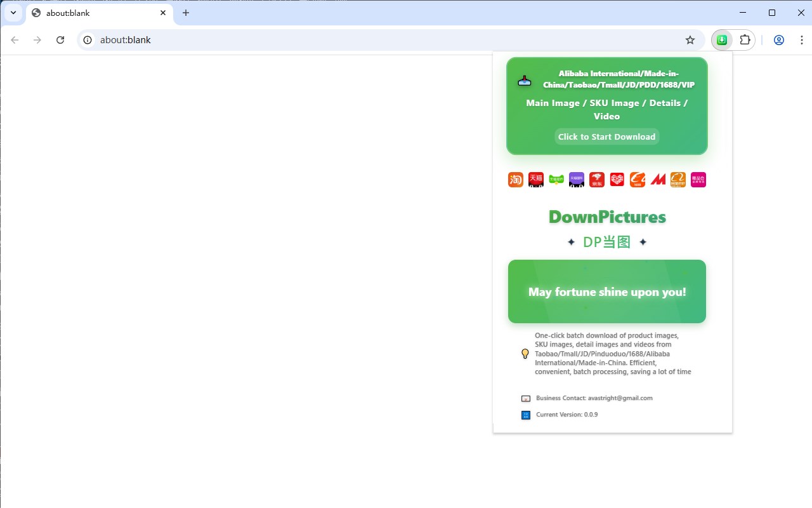Screen dimensions: 812x508
Task: Open the Chrome profile avatar menu
Action: click(779, 40)
